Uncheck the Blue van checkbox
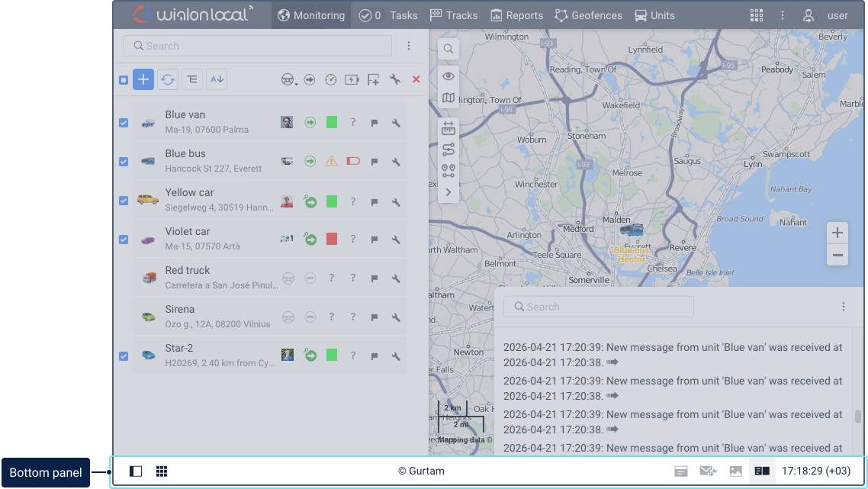Viewport: 868px width, 489px height. click(124, 122)
